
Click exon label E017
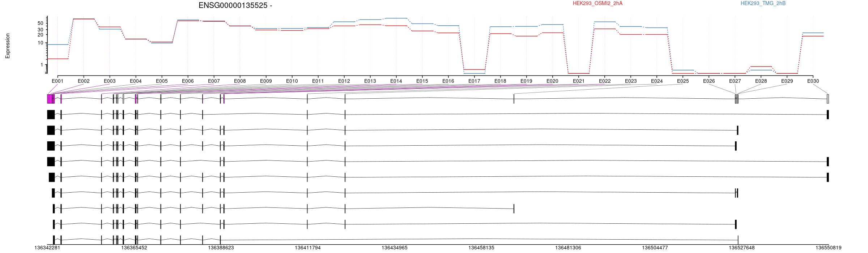point(474,81)
